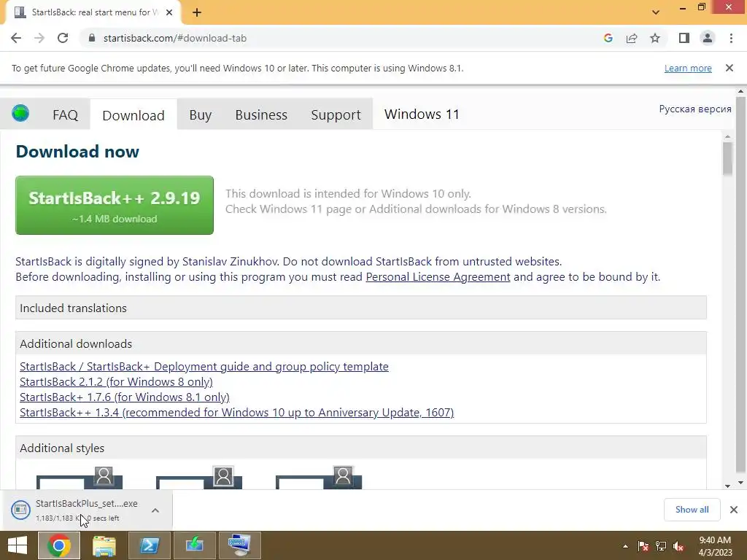Viewport: 747px width, 560px height.
Task: Open the green arrow download app in taskbar
Action: pyautogui.click(x=194, y=545)
